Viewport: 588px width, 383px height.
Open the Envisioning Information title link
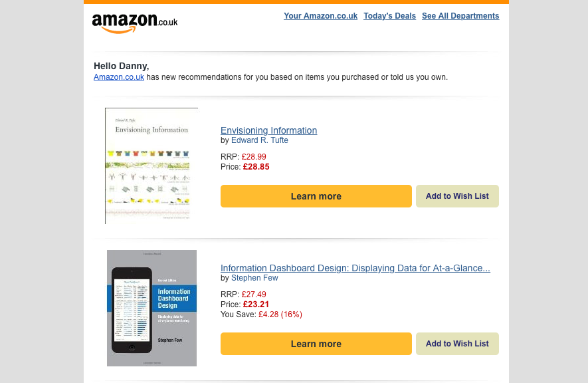pos(268,130)
